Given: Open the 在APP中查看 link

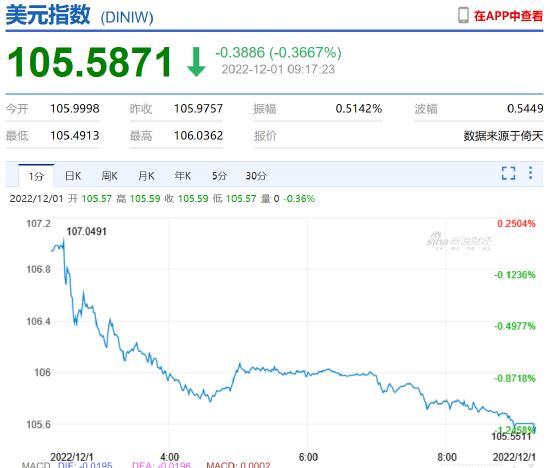Looking at the screenshot, I should 508,16.
